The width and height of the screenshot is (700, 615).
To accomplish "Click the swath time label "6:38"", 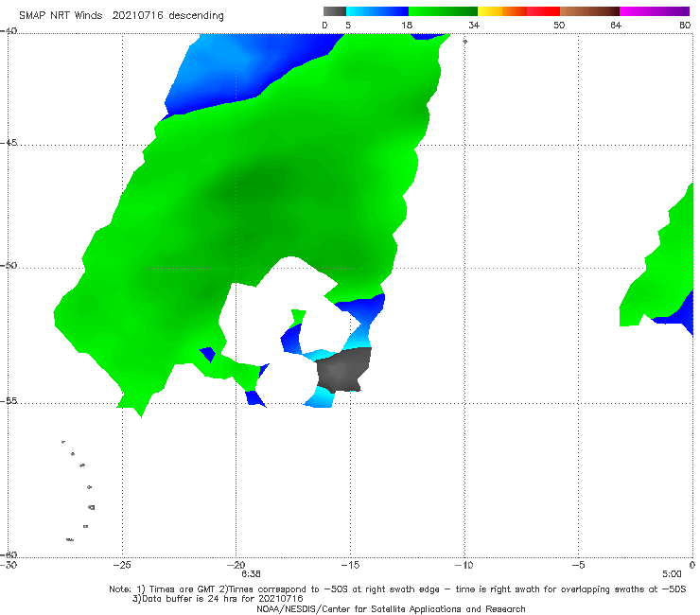I will tap(251, 574).
